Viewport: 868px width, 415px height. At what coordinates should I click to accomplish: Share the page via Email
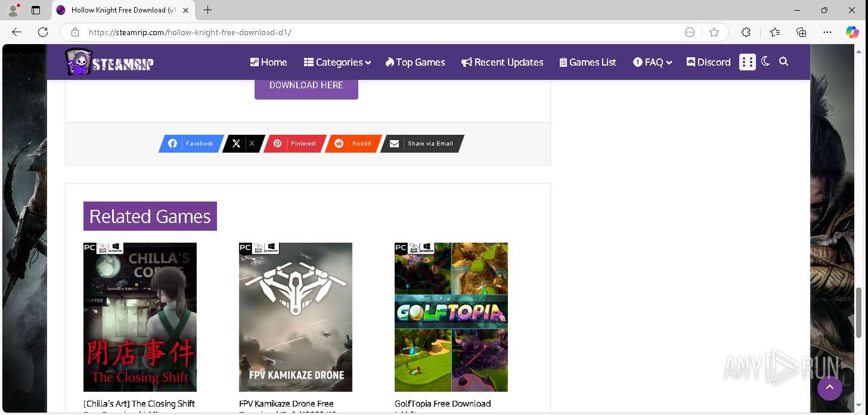pos(422,144)
